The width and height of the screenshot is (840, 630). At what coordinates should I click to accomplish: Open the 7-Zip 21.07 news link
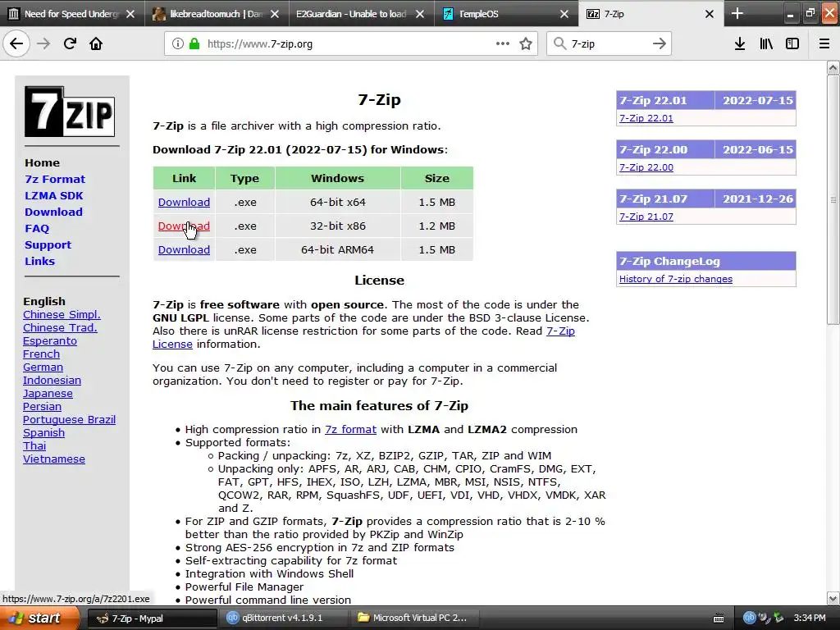pyautogui.click(x=646, y=217)
